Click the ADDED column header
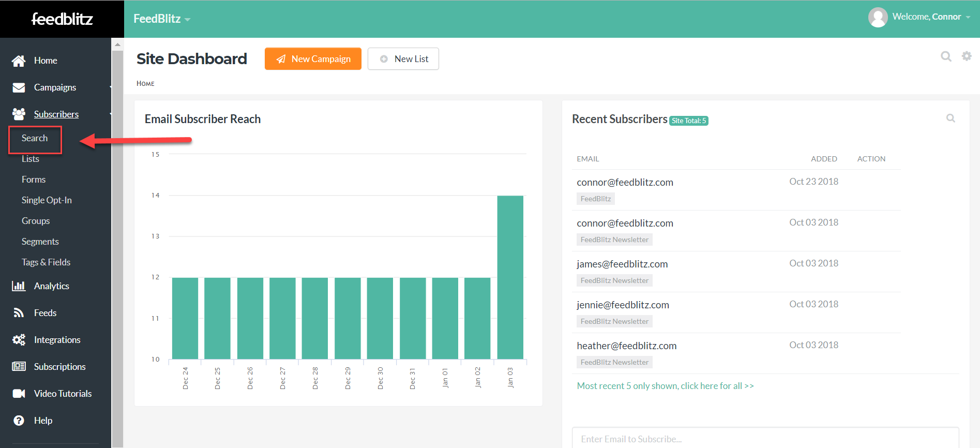Viewport: 980px width, 448px height. tap(824, 159)
